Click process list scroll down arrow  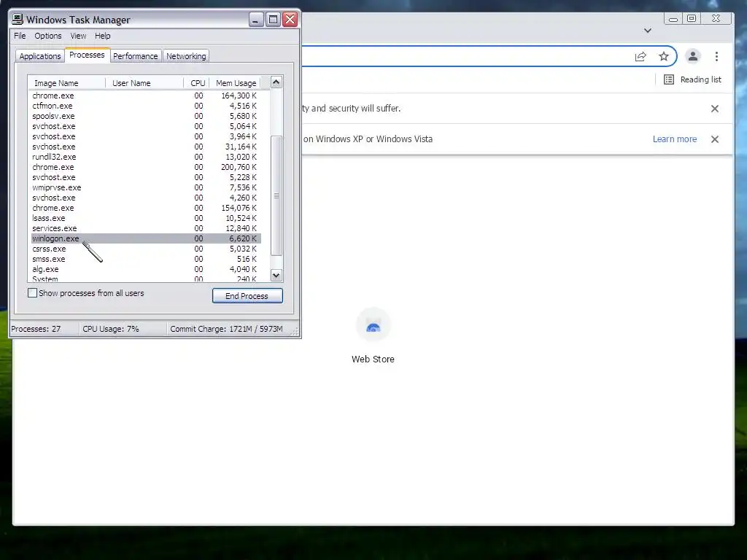click(276, 275)
